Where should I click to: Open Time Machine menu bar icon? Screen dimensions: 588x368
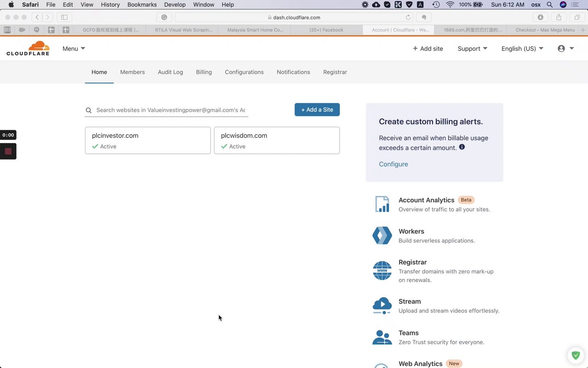tap(435, 5)
